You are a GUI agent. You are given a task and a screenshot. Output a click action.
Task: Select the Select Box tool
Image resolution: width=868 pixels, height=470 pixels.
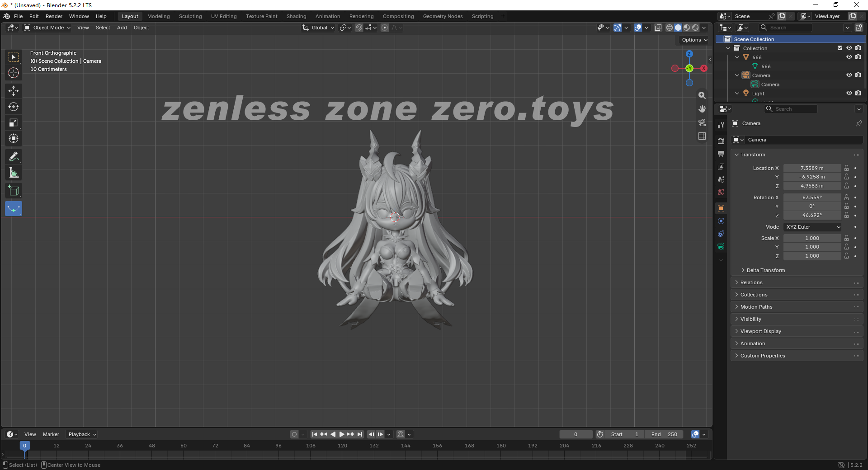14,57
